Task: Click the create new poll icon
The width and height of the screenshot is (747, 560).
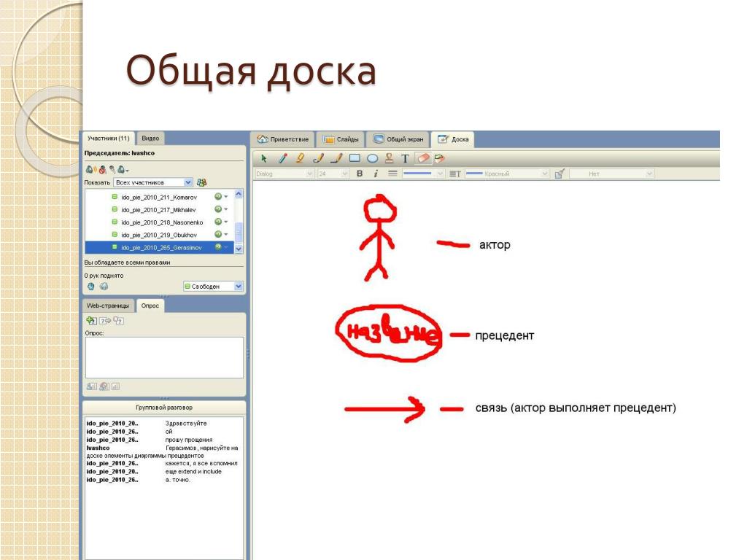Action: click(91, 321)
